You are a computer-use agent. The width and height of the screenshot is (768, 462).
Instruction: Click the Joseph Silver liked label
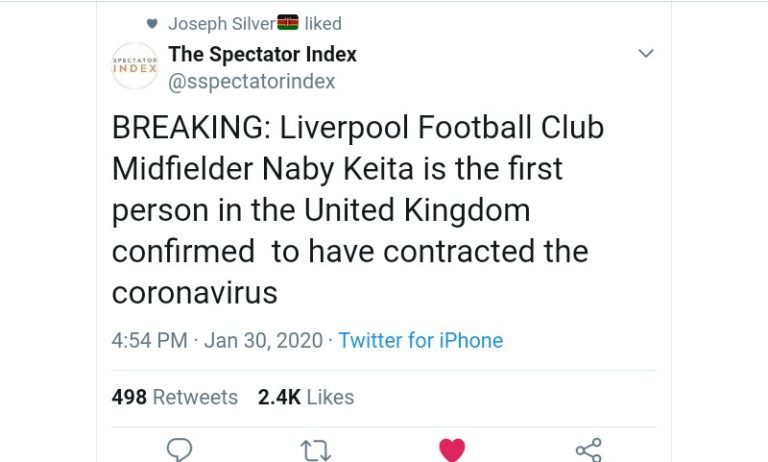255,24
